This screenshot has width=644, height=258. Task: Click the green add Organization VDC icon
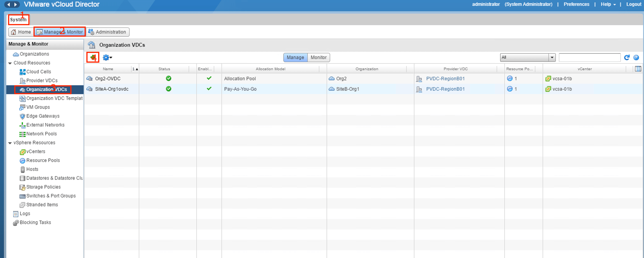[93, 57]
